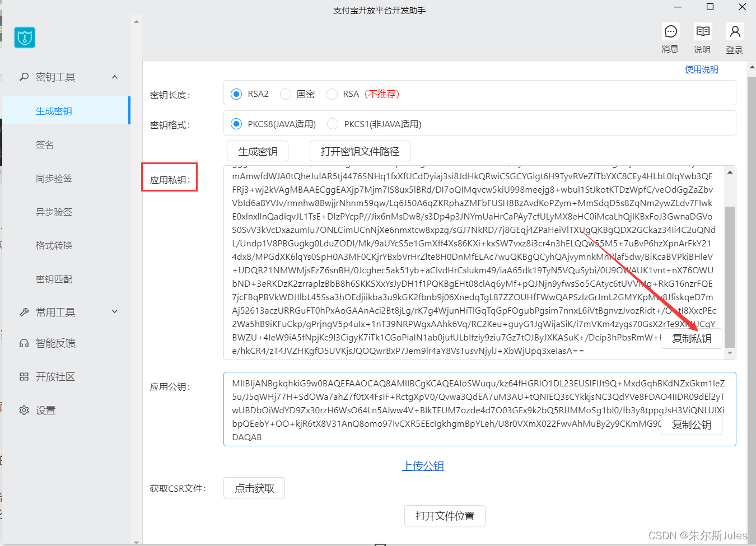Click the sidebar scrollbar up arrow
This screenshot has width=756, height=546.
point(136,22)
